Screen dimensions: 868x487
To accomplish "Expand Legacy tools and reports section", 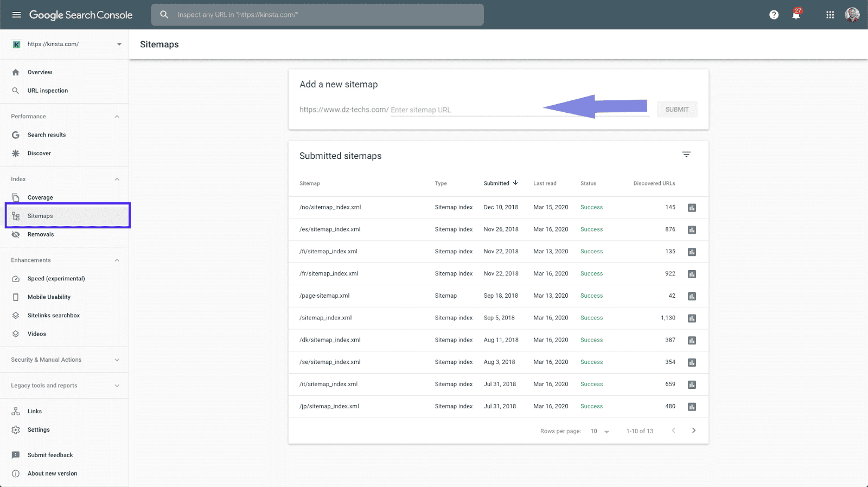I will click(x=117, y=386).
